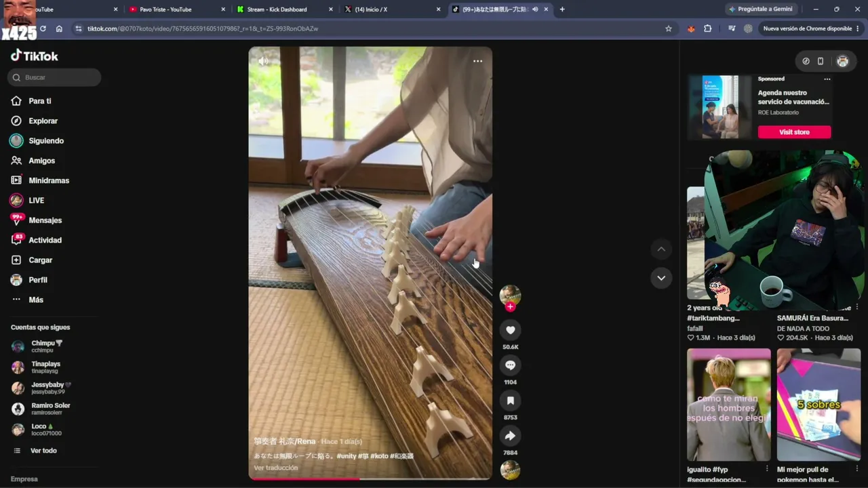Open the sponsored ad's three-dot menu
Viewport: 868px width, 488px height.
[827, 79]
